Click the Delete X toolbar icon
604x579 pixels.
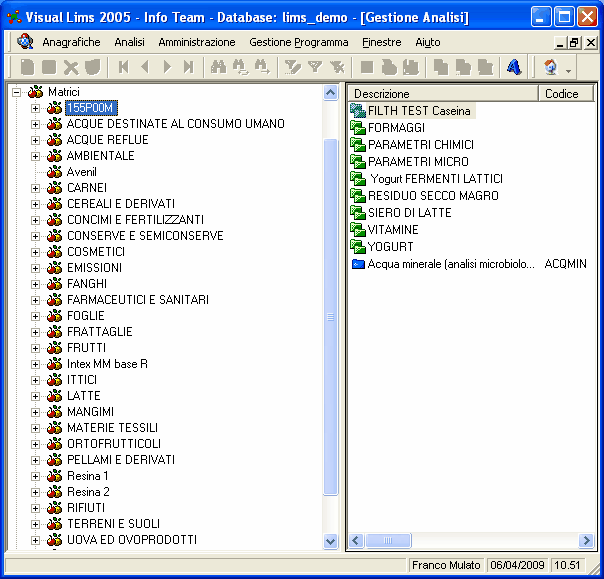click(x=71, y=67)
